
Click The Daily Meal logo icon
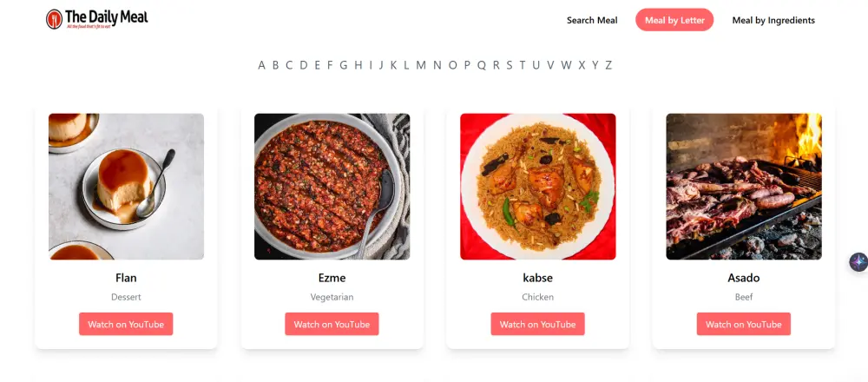coord(54,19)
